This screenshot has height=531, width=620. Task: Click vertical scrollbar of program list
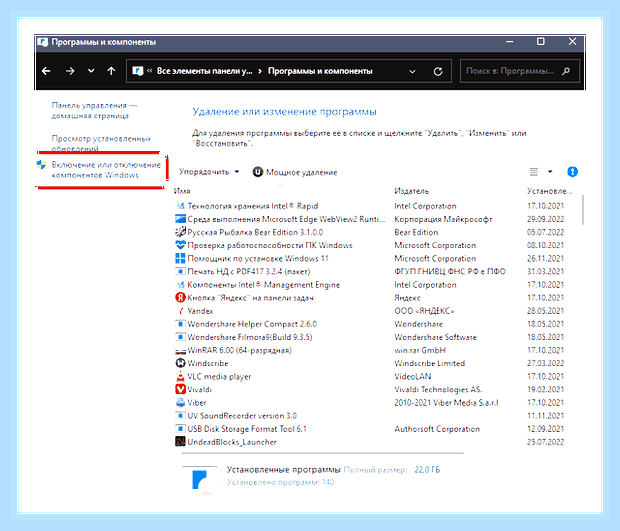point(582,210)
